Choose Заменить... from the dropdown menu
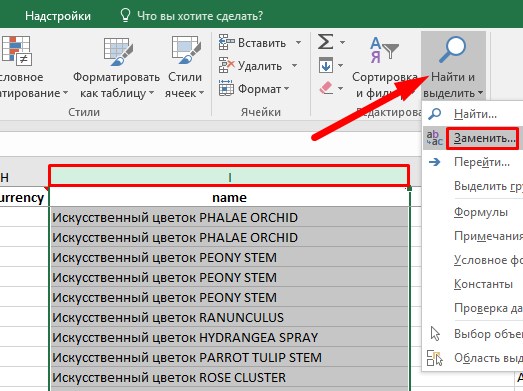The height and width of the screenshot is (391, 523). tap(485, 138)
